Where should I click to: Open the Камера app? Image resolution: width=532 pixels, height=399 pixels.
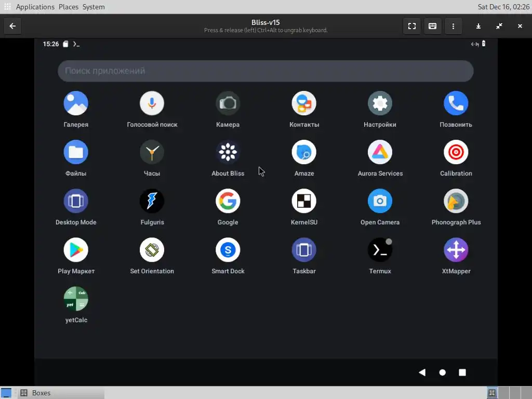(x=228, y=103)
